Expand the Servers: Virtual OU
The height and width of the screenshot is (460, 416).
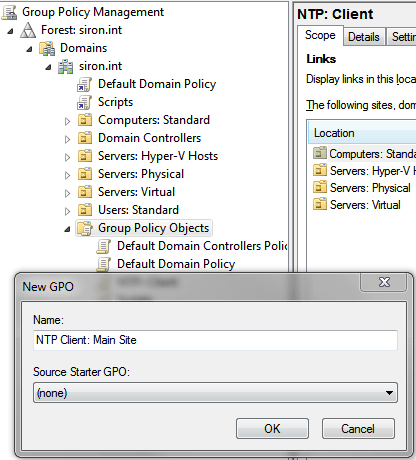tap(67, 193)
